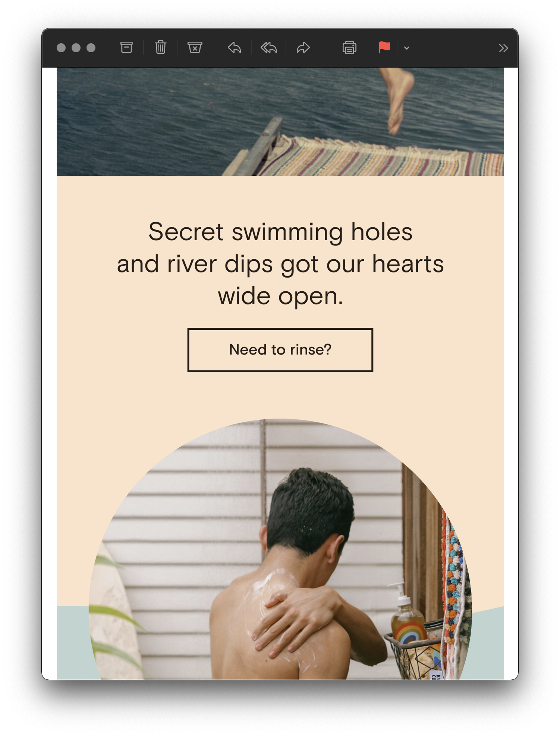
Task: Move message to Junk folder
Action: click(195, 48)
